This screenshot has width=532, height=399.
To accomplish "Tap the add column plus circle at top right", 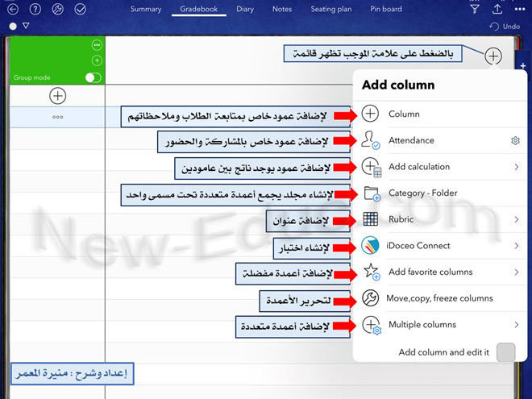I will [x=493, y=56].
